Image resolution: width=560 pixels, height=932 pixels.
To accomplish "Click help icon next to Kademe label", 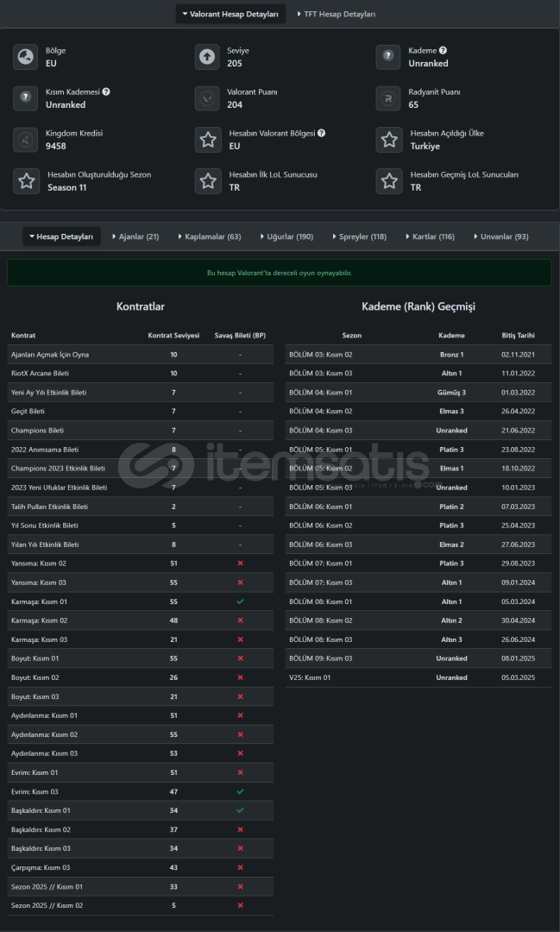I will 443,51.
